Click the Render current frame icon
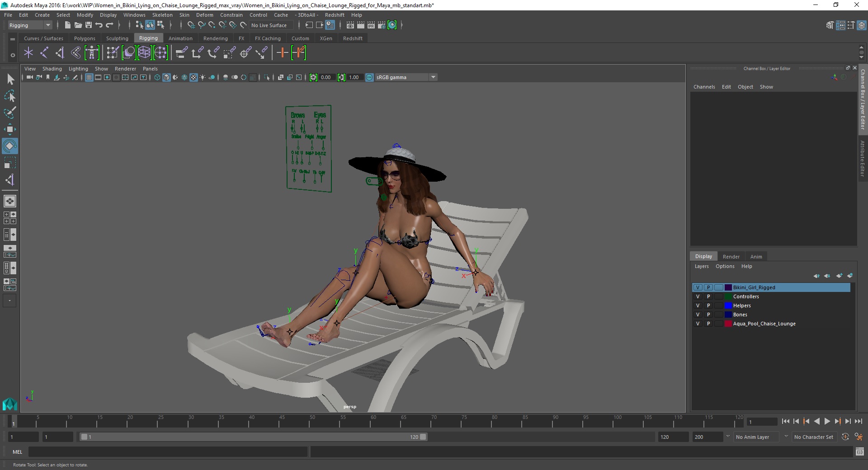This screenshot has width=868, height=470. pyautogui.click(x=361, y=25)
